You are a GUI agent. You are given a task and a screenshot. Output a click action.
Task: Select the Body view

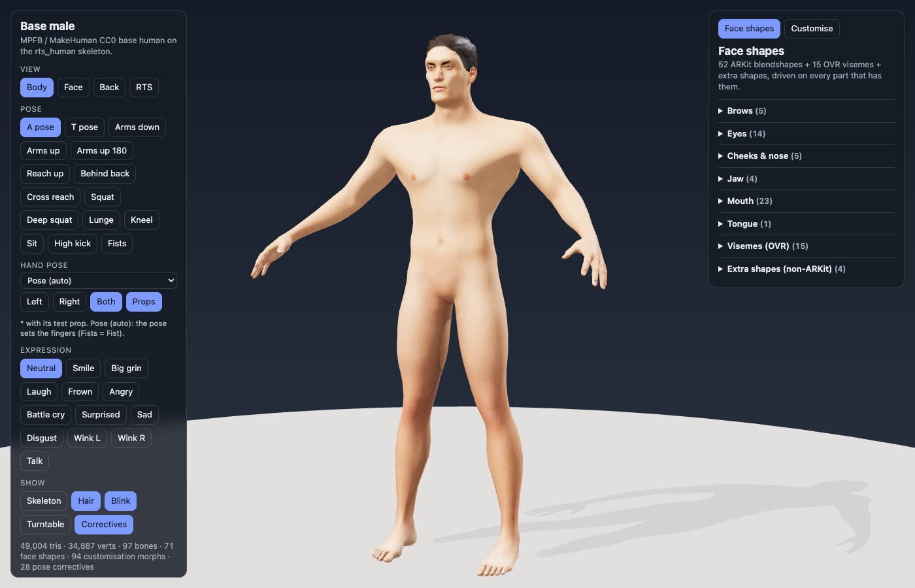[x=37, y=88]
